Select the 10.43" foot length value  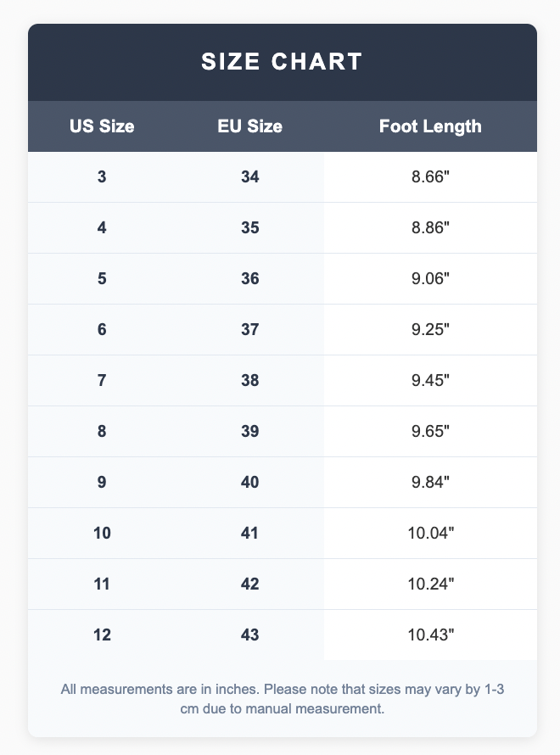(x=430, y=635)
